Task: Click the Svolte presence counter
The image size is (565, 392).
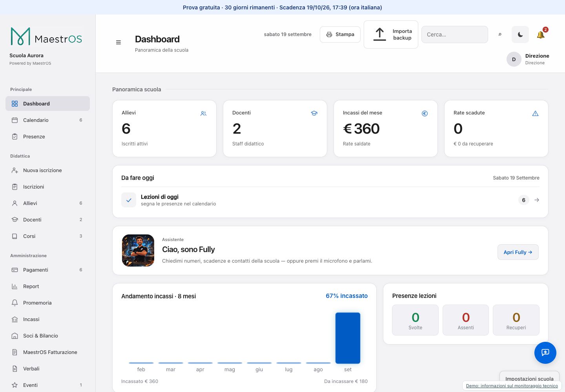Action: coord(415,320)
